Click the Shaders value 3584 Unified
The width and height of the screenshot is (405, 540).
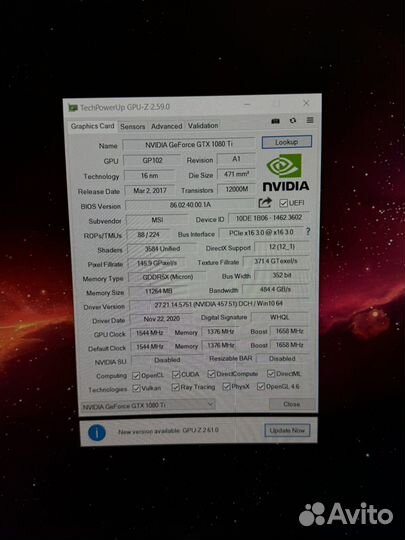pos(162,249)
